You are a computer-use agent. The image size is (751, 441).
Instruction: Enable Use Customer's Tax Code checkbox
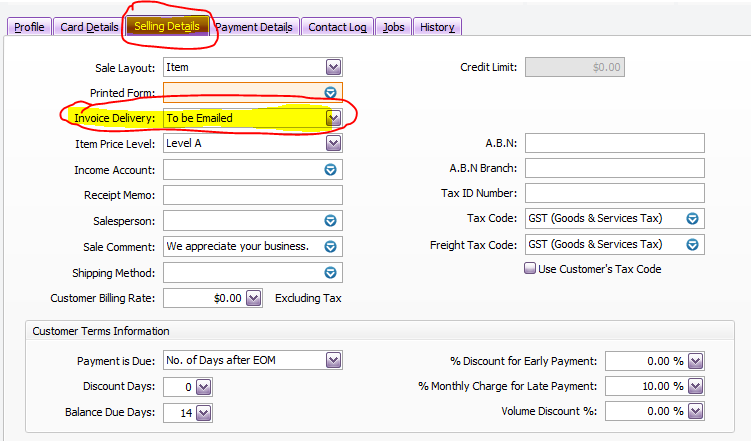pyautogui.click(x=530, y=268)
